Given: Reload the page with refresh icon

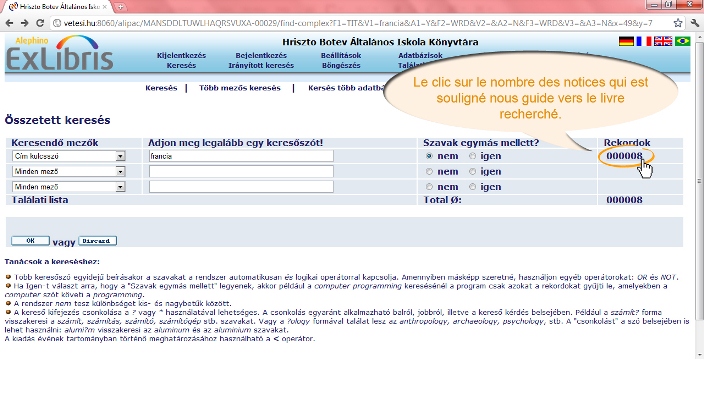Looking at the screenshot, I should 40,23.
